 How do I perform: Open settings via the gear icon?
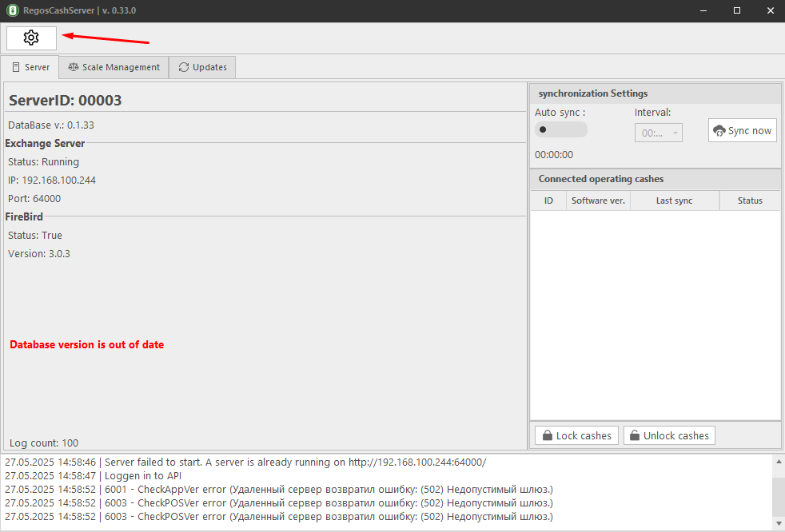[31, 38]
